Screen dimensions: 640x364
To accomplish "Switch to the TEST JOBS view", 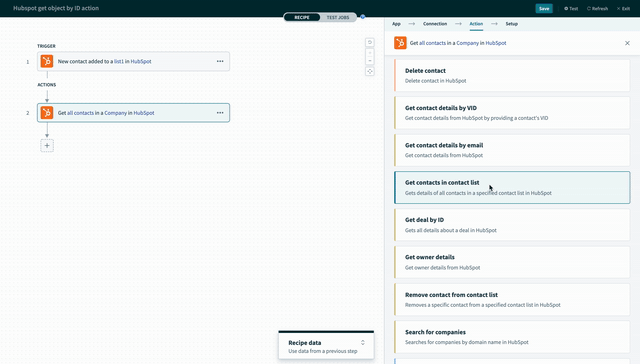I will (338, 18).
